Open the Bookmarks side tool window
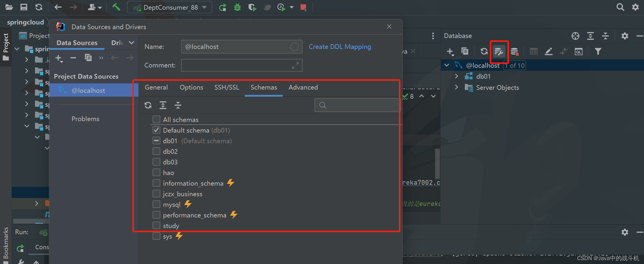This screenshot has height=264, width=644. coord(6,243)
